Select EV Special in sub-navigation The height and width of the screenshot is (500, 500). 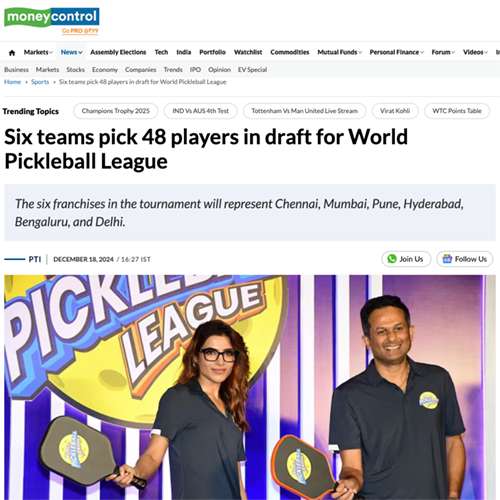click(252, 70)
